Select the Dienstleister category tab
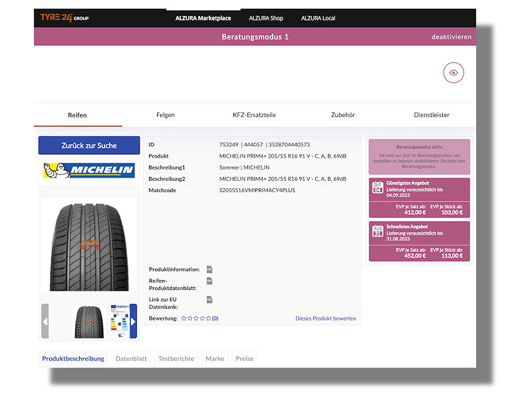 tap(432, 115)
